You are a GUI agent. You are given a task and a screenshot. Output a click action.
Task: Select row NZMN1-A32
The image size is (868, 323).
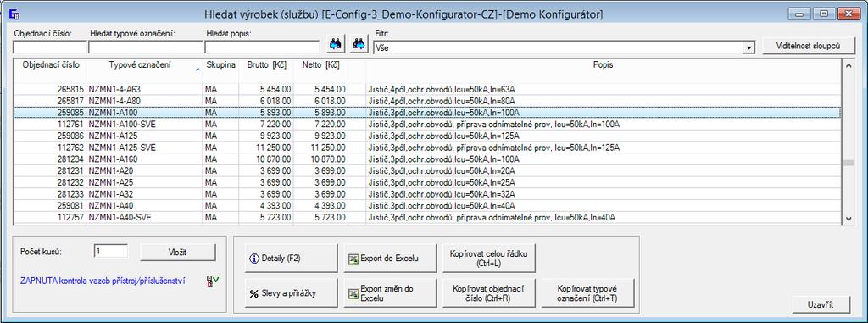coord(427,194)
